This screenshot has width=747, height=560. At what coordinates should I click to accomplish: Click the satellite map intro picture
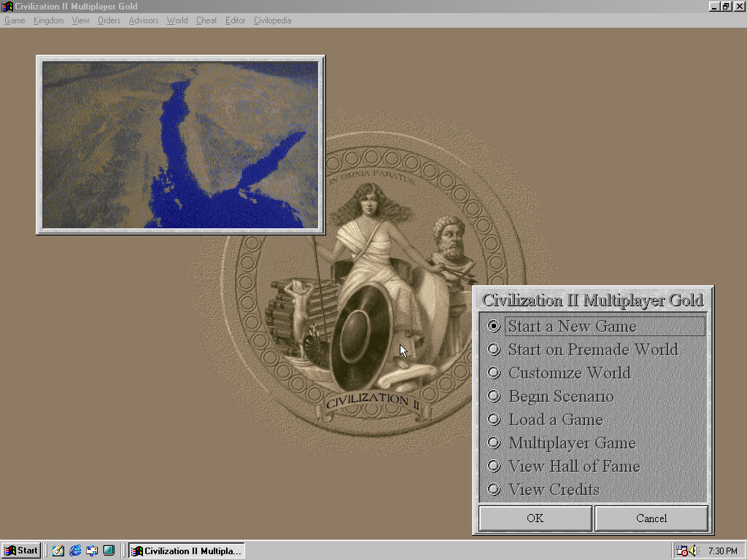click(181, 145)
